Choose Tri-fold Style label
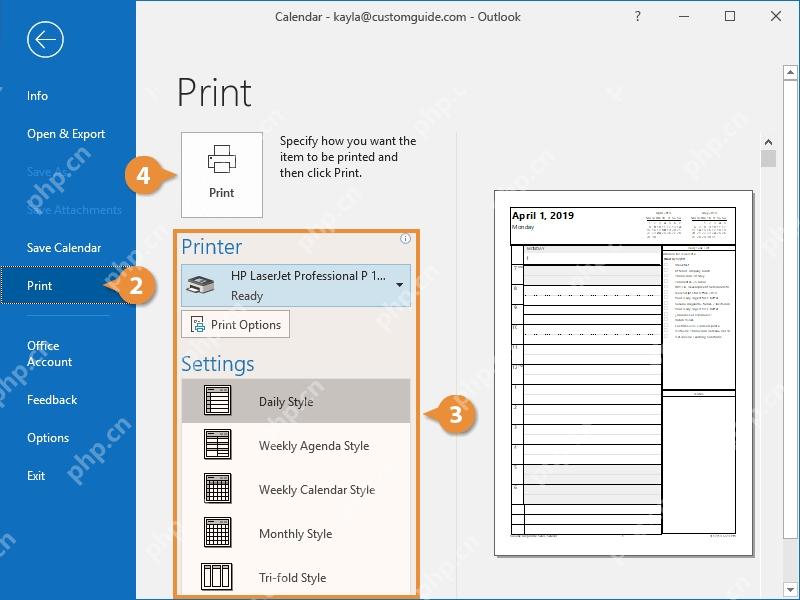 292,578
